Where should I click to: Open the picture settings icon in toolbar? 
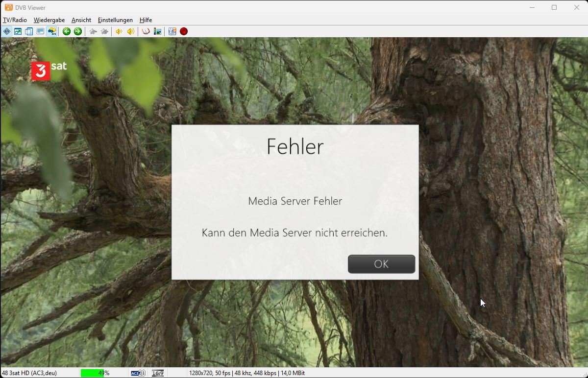click(157, 31)
